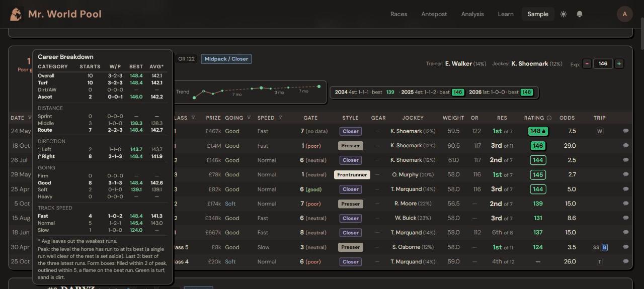Open the user avatar 'A' menu
Viewport: 644px width, 289px height.
[x=625, y=14]
